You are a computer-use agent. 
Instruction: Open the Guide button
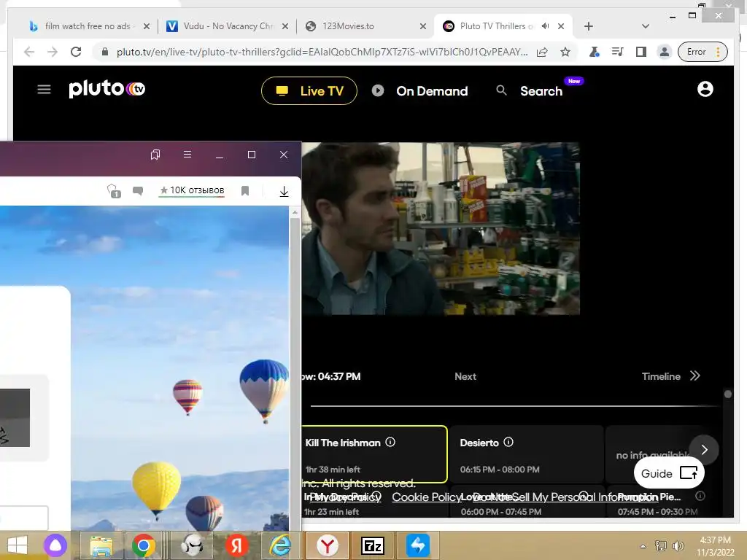[669, 473]
